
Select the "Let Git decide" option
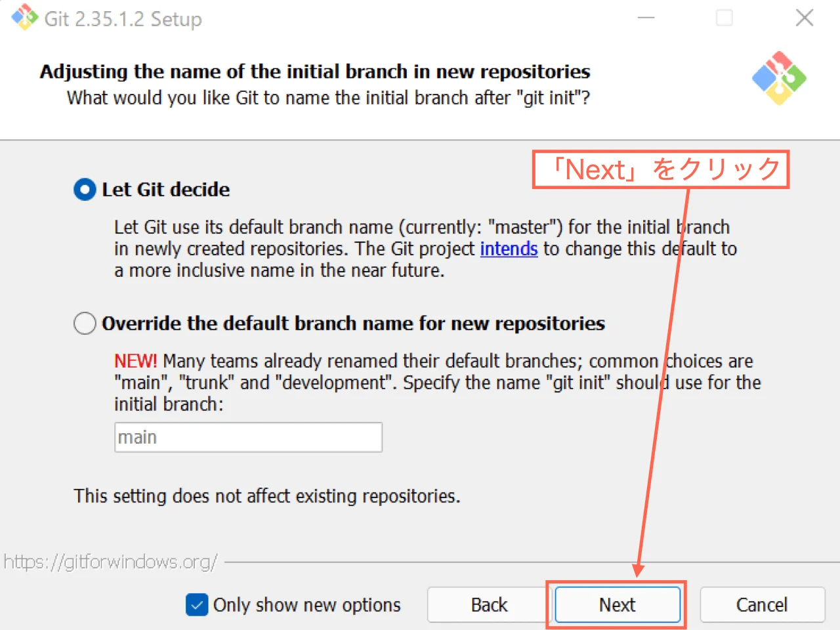[84, 189]
